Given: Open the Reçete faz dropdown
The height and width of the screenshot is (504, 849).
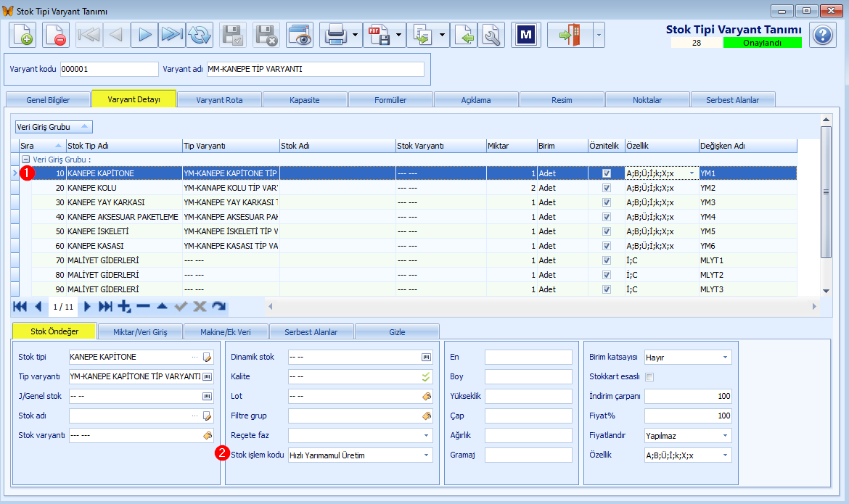Looking at the screenshot, I should pyautogui.click(x=426, y=436).
